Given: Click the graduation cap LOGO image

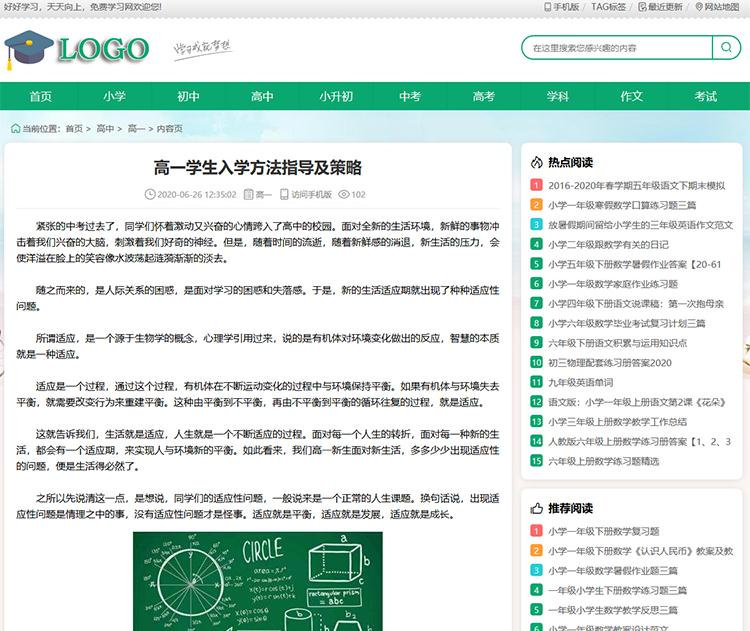Looking at the screenshot, I should (x=77, y=49).
